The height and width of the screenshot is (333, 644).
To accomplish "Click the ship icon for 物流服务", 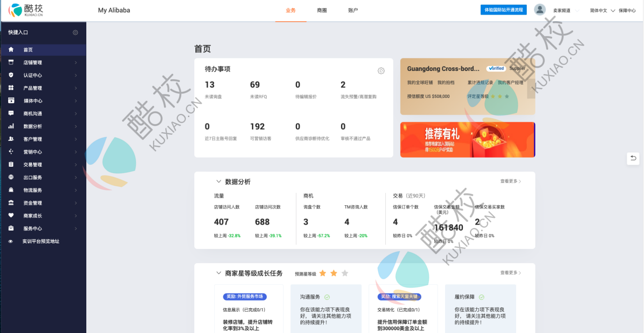I will (x=11, y=190).
